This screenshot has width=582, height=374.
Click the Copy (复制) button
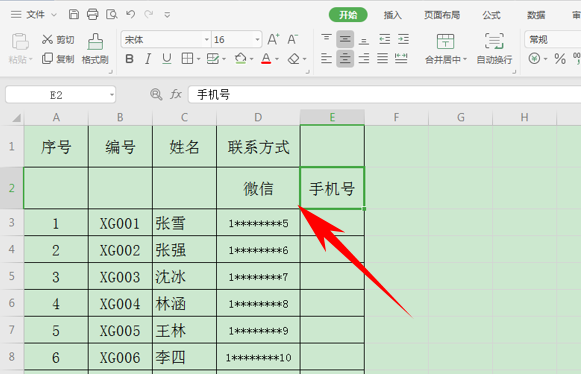pos(58,59)
